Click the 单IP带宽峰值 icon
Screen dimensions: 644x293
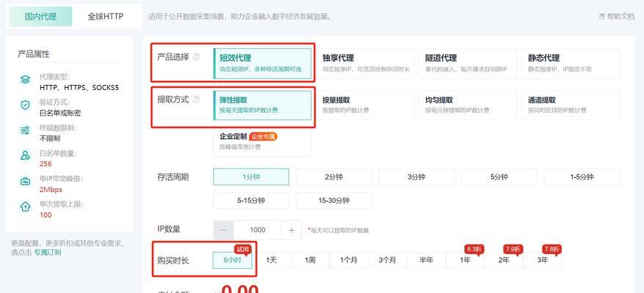pos(26,182)
